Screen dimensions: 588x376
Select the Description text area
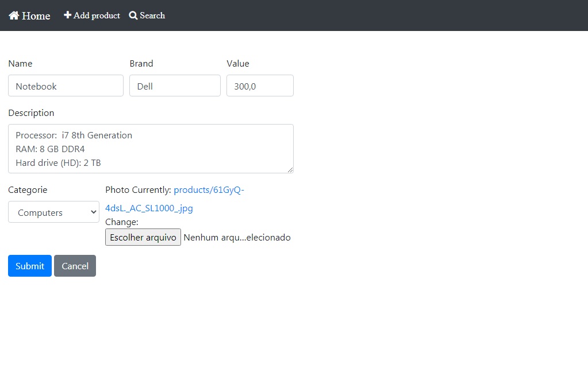click(x=151, y=148)
